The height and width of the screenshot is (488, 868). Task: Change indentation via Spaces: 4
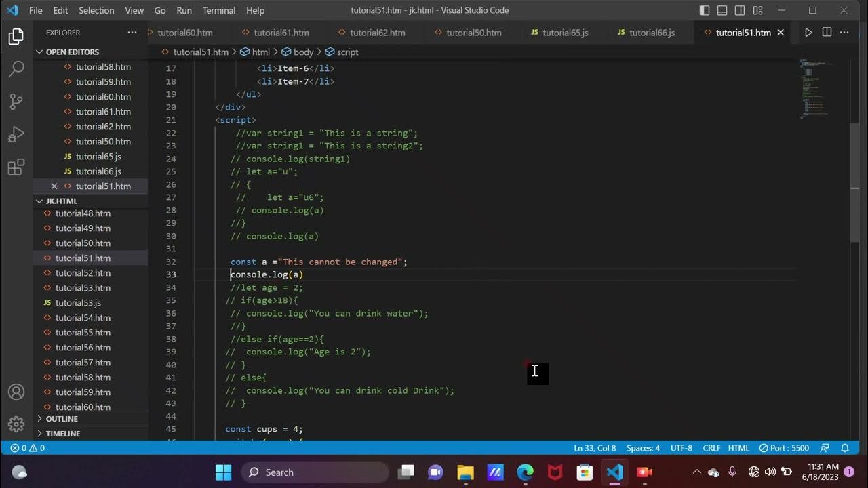click(643, 448)
